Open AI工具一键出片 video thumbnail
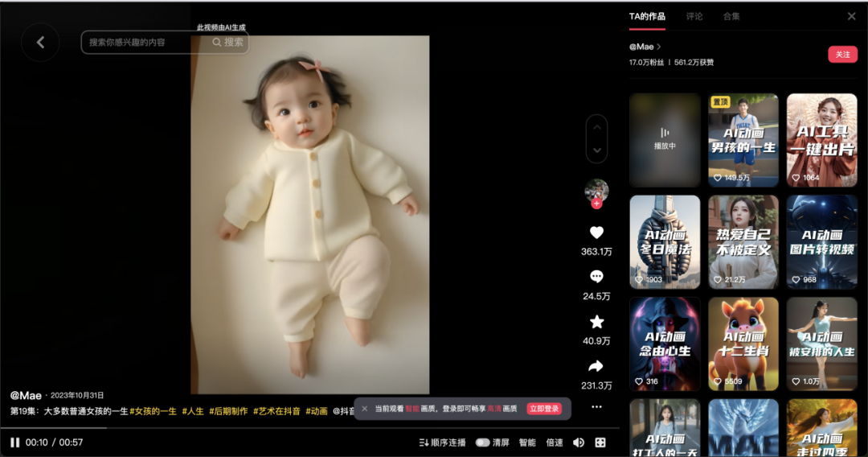Viewport: 868px width, 457px height. coord(822,140)
